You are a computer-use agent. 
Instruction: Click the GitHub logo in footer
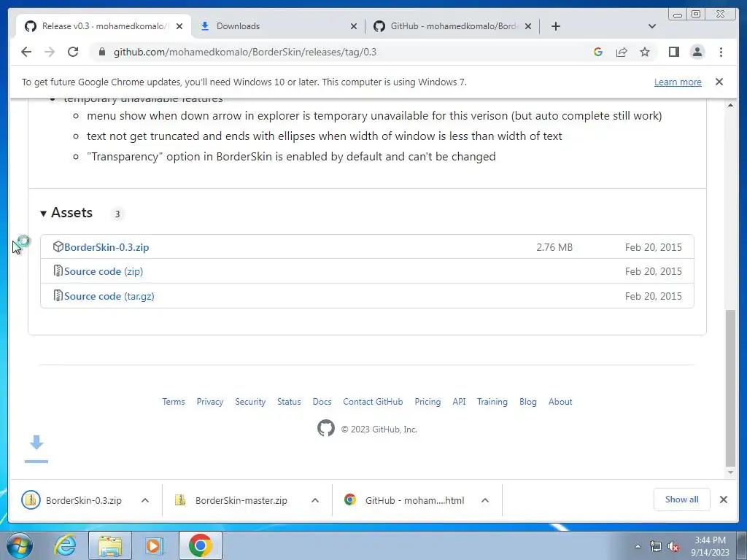(x=326, y=428)
